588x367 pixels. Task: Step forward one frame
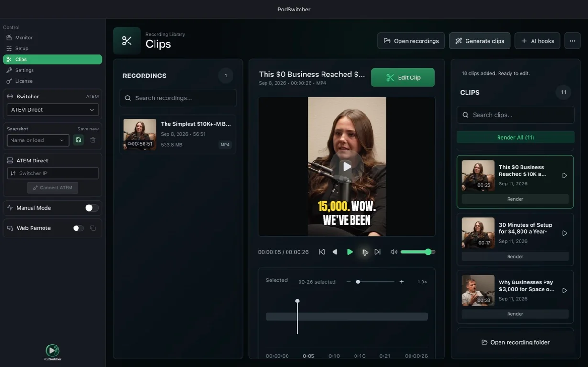365,252
